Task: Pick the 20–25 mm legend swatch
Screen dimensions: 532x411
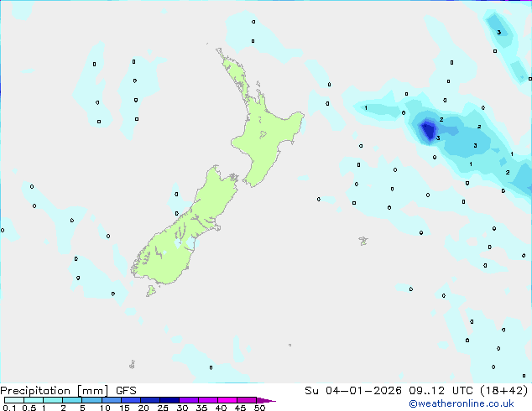Action: click(150, 400)
